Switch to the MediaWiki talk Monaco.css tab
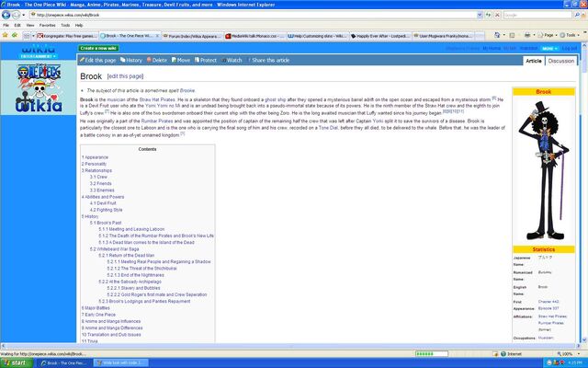Image resolution: width=588 pixels, height=368 pixels. pyautogui.click(x=254, y=36)
